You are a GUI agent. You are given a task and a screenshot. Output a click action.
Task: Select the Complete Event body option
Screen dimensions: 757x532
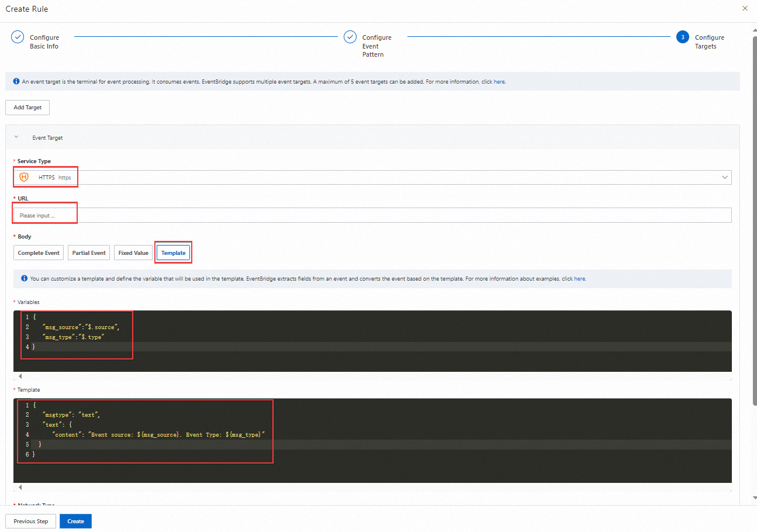click(39, 253)
